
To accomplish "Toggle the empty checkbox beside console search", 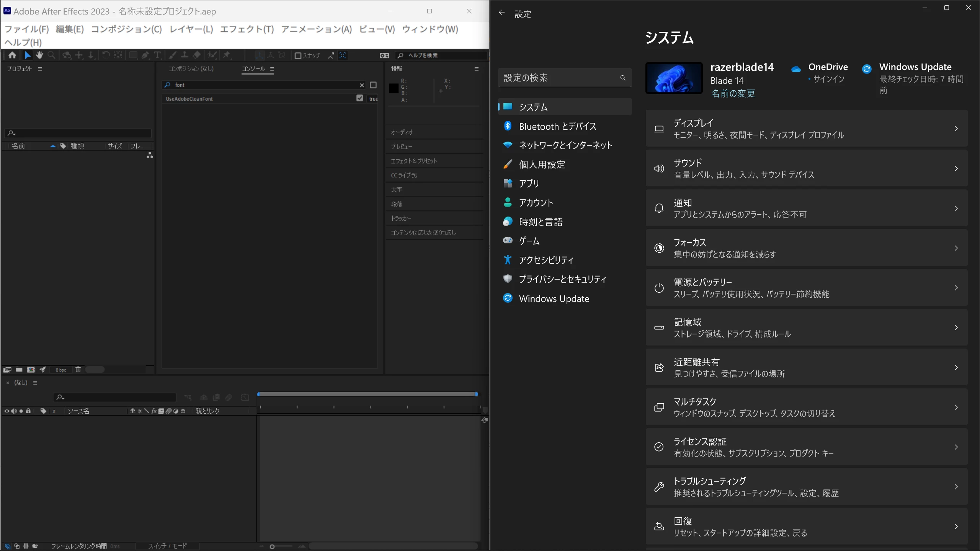I will tap(373, 85).
